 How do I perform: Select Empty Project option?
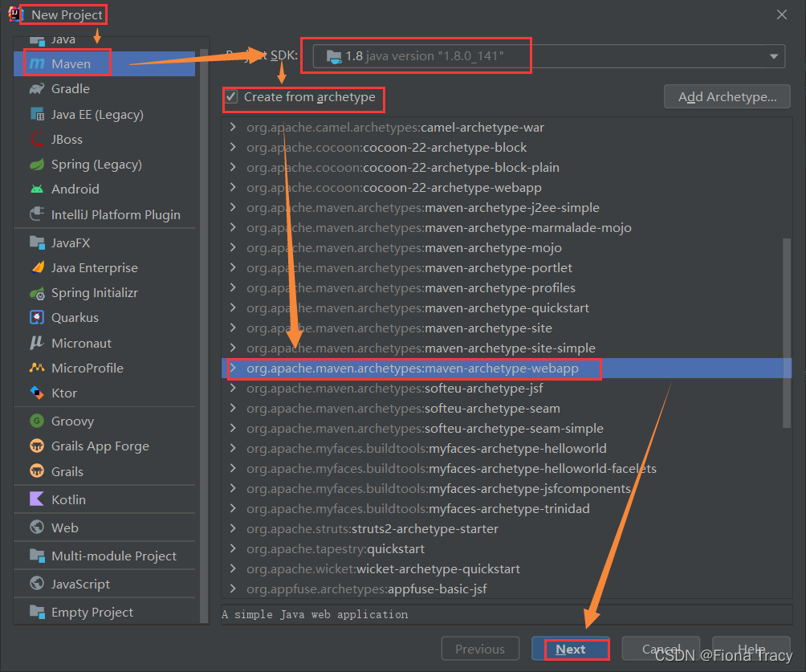[x=104, y=612]
